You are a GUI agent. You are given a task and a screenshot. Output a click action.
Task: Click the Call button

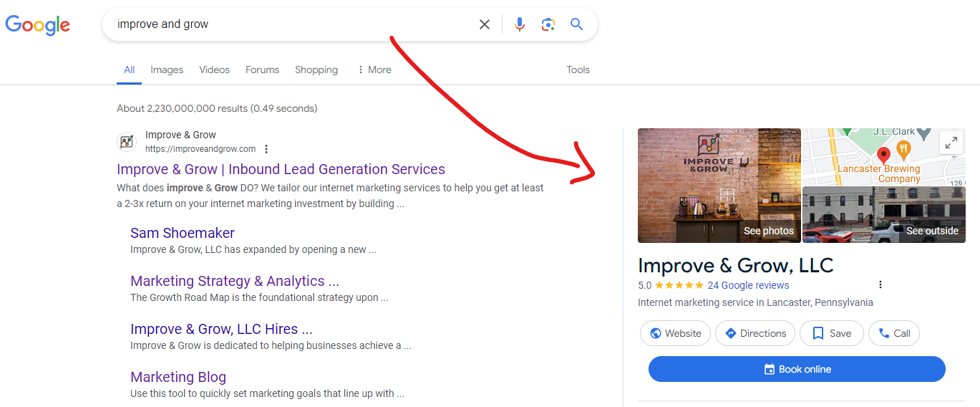pos(894,333)
